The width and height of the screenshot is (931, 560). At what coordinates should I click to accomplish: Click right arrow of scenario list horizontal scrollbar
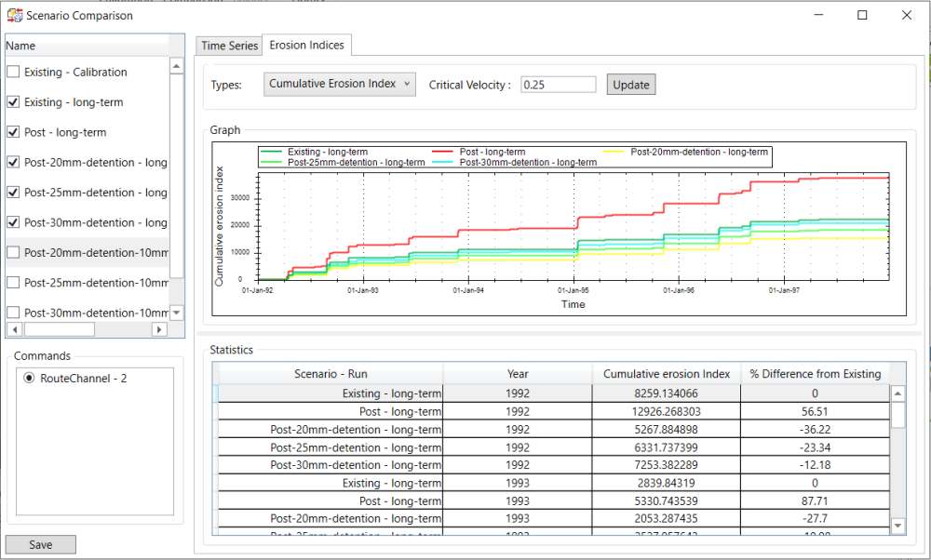(159, 329)
